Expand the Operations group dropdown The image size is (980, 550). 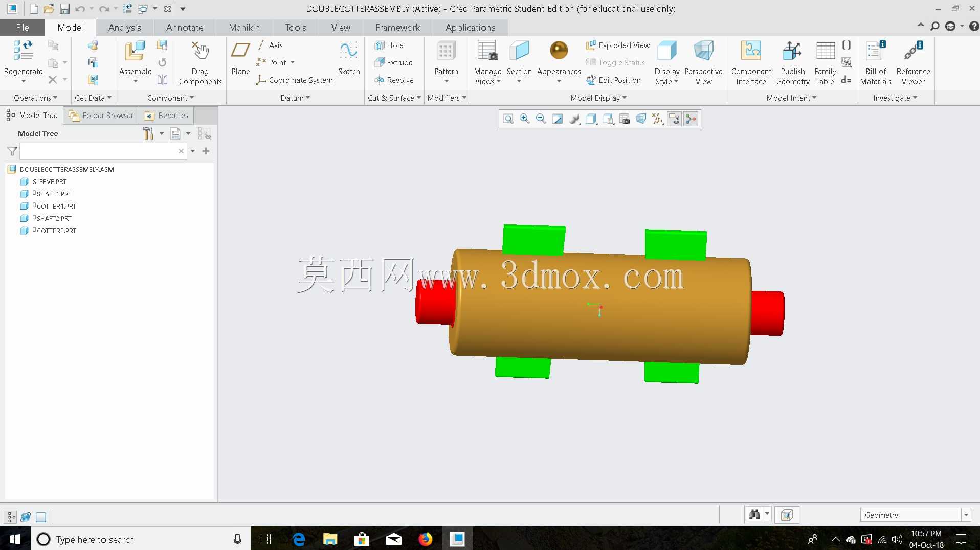[x=35, y=98]
